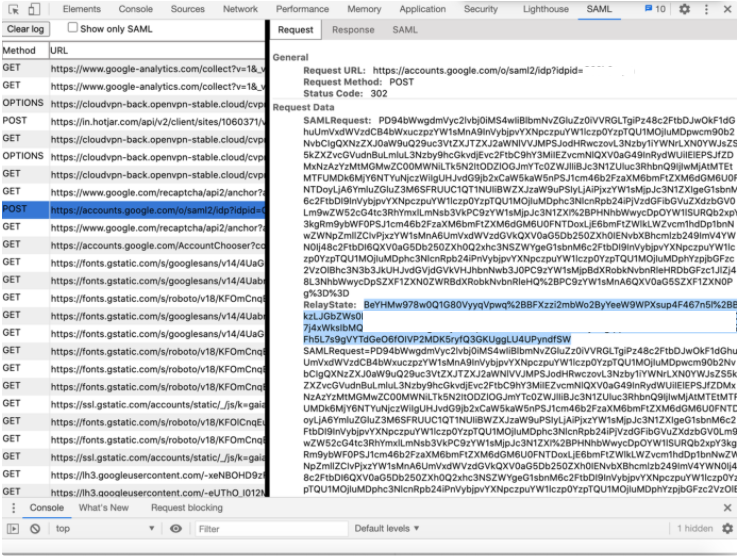Toggle the device toolbar icon
Screen dimensions: 738x556
tap(34, 9)
